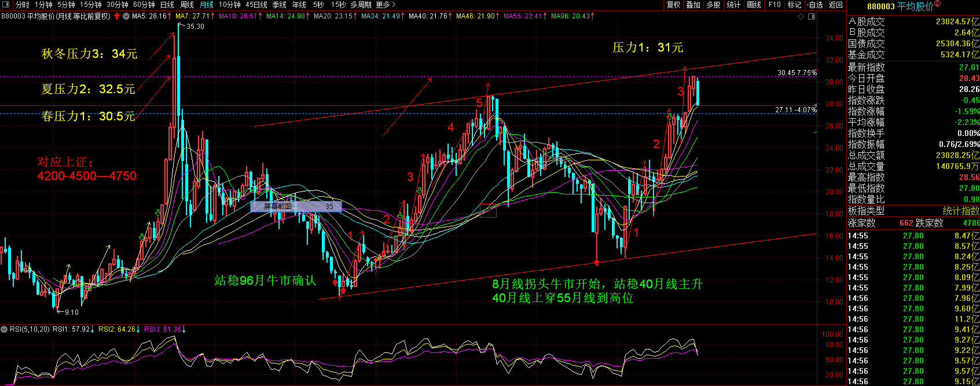Switch to 日线 daily chart

pos(167,5)
